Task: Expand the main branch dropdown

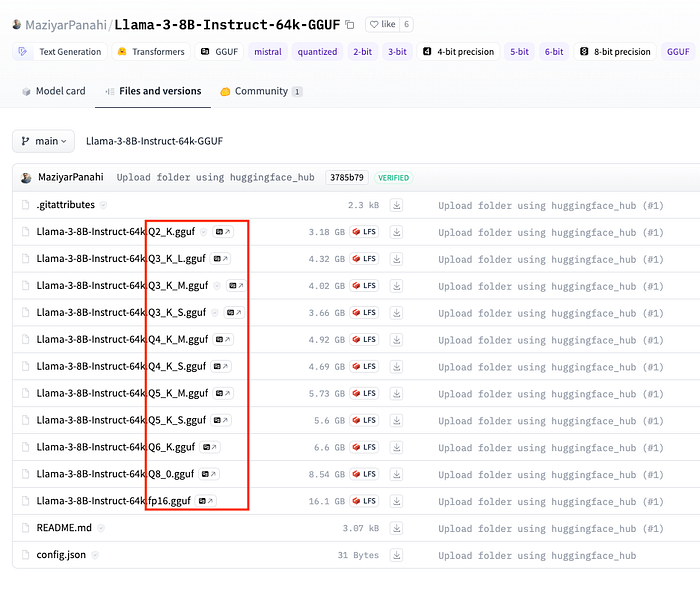Action: click(x=43, y=141)
